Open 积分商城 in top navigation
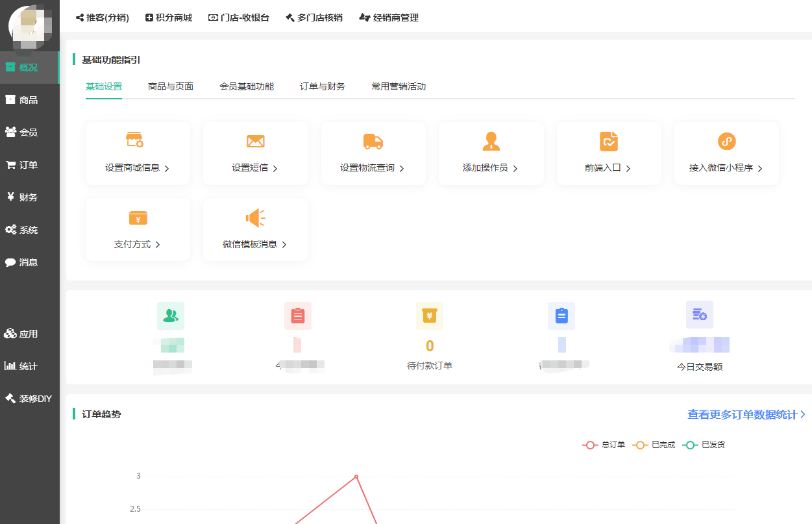Screen dimensions: 812x524 point(169,18)
